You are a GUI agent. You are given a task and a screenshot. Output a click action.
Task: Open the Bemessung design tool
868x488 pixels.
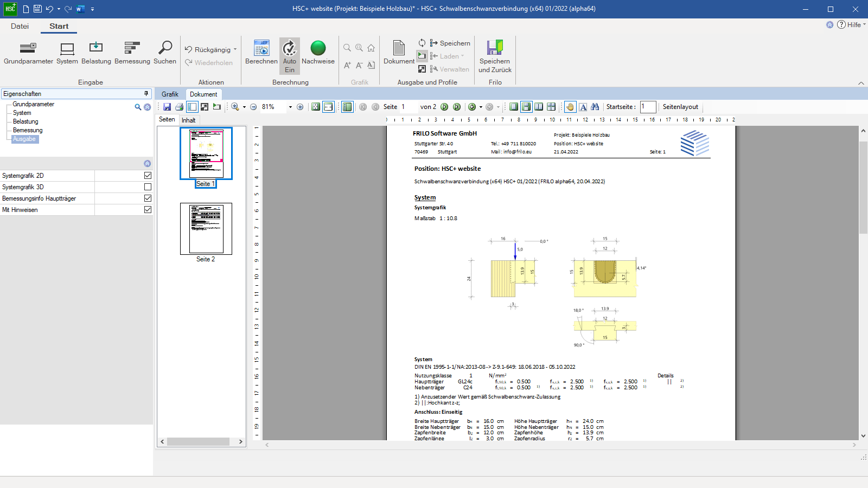(x=132, y=53)
